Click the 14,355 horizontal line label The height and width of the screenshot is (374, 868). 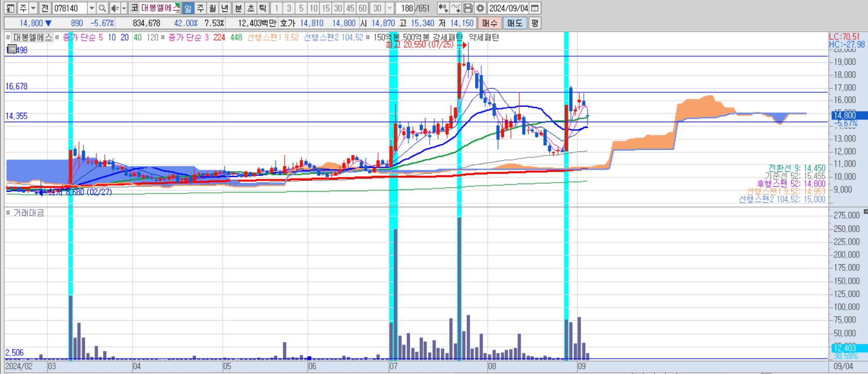point(17,116)
